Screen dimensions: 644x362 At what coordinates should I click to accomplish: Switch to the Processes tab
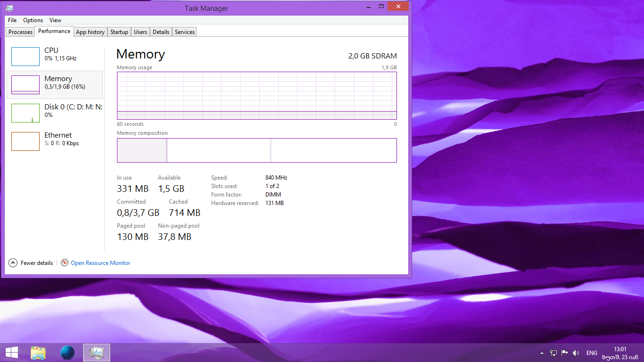click(20, 32)
